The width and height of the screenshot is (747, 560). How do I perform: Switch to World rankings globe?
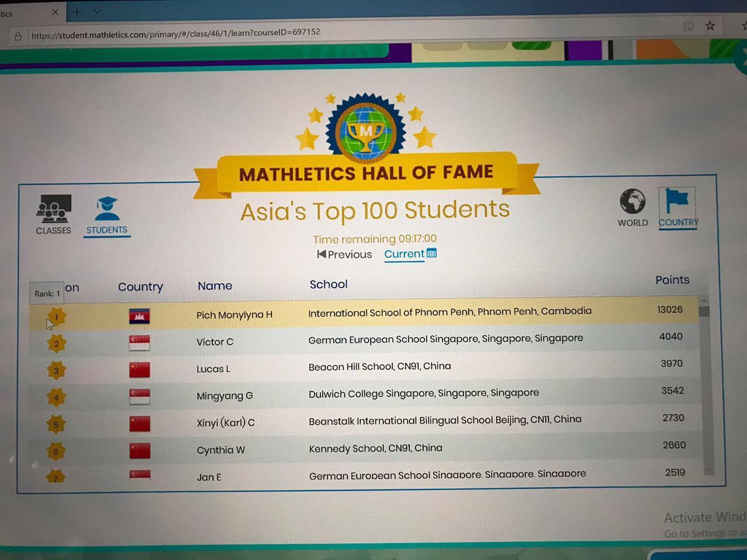point(633,201)
